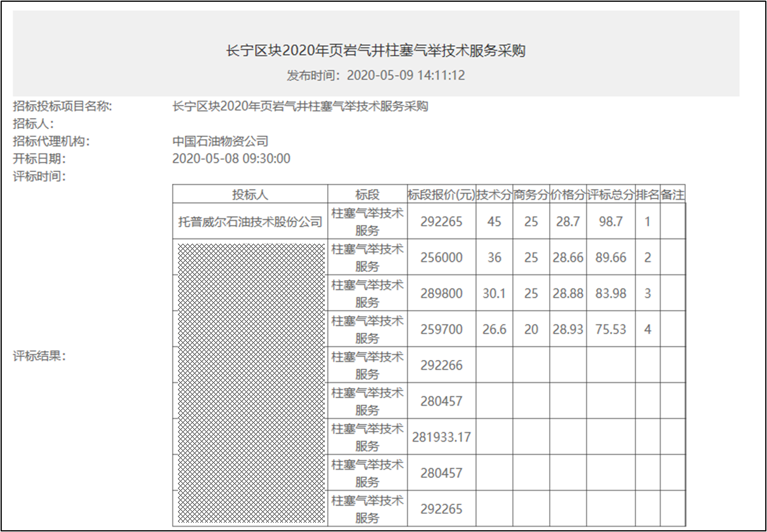
Task: Click technical score 26.6
Action: click(494, 329)
